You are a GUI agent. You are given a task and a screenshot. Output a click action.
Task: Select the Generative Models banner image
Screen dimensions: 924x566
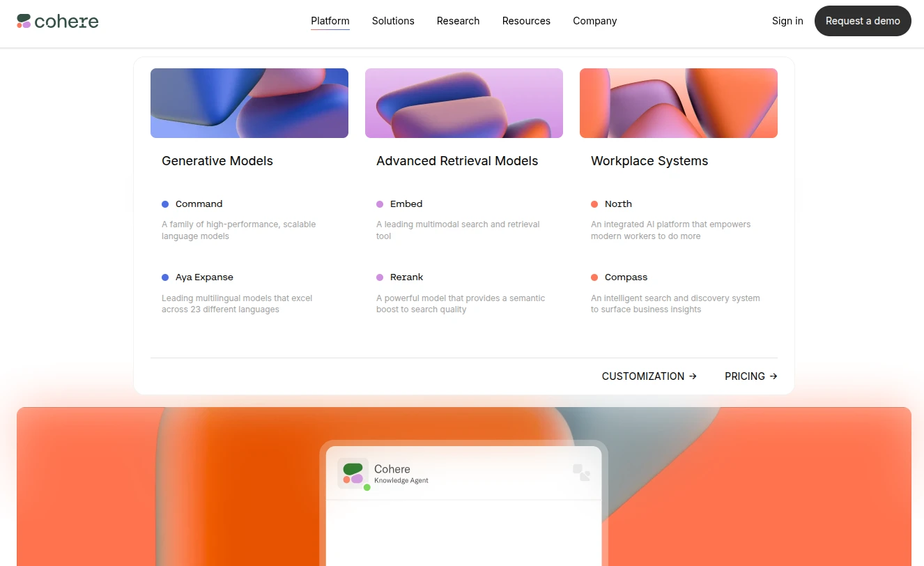[x=249, y=103]
